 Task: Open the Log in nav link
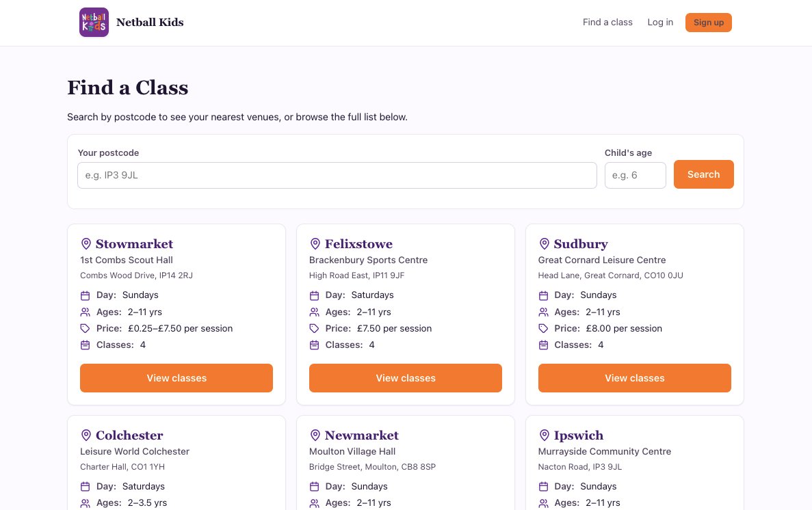coord(660,23)
